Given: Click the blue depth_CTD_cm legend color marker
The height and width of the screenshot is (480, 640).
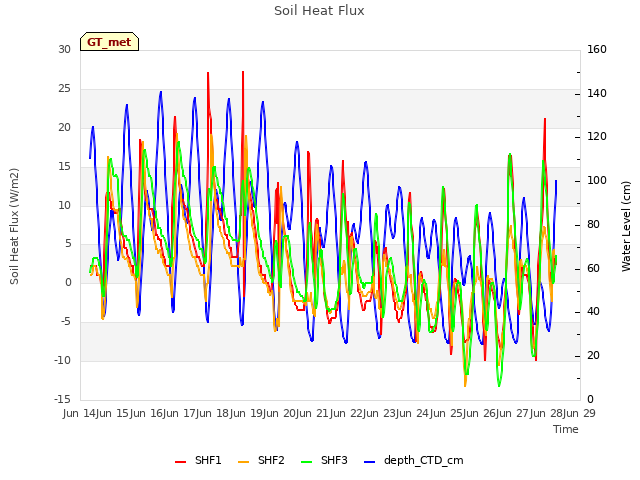Looking at the screenshot, I should click(x=369, y=462).
